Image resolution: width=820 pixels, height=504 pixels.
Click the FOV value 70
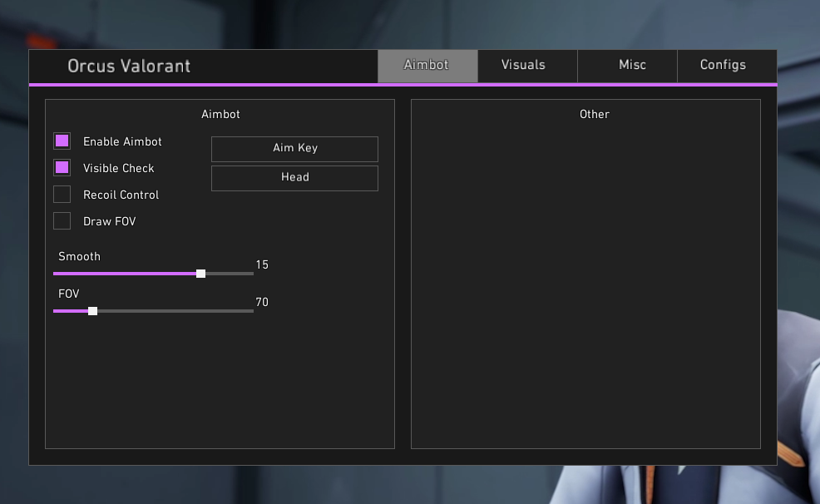262,302
